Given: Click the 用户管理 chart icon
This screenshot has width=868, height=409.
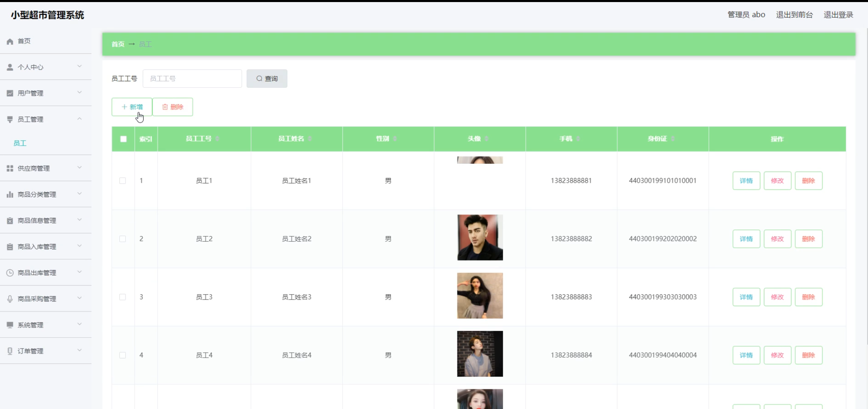Looking at the screenshot, I should pos(10,93).
